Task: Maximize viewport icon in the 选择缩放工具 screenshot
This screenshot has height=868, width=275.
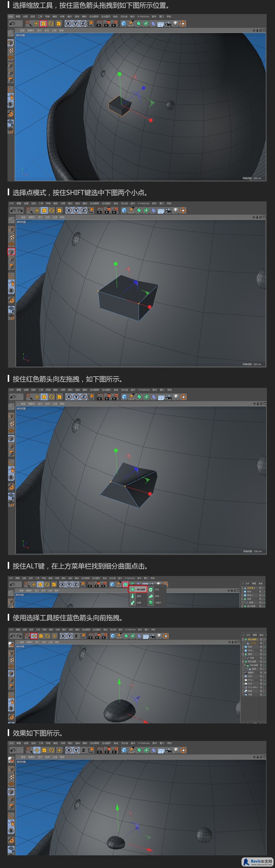Action: click(x=264, y=30)
